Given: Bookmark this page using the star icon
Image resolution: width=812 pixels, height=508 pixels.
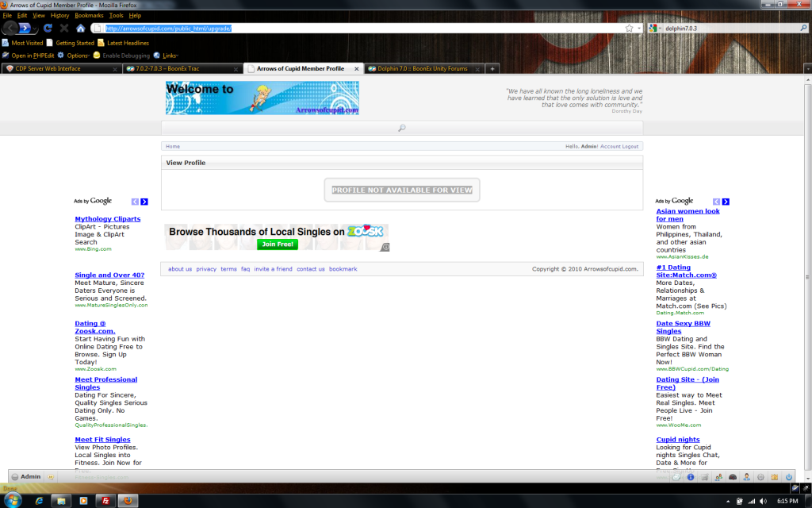Looking at the screenshot, I should tap(629, 28).
